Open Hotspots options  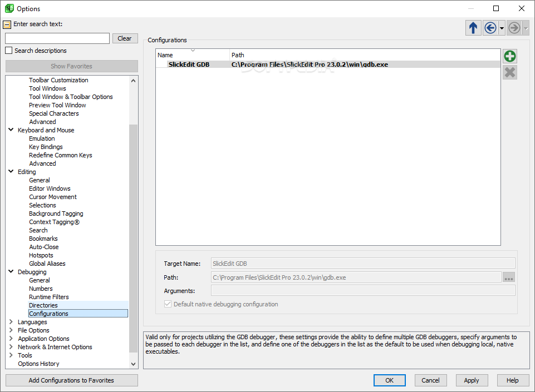[x=41, y=255]
